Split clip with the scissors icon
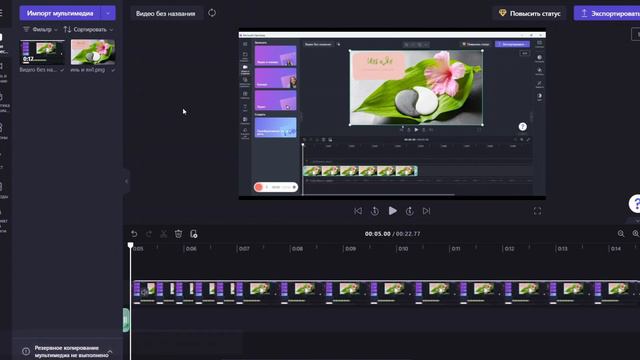The image size is (640, 360). tap(163, 234)
